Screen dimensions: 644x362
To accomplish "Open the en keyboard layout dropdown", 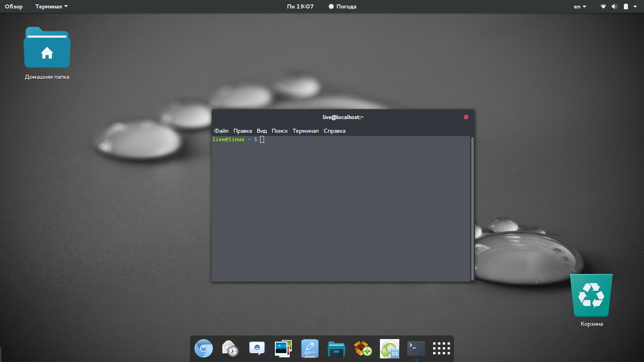I will (x=580, y=6).
